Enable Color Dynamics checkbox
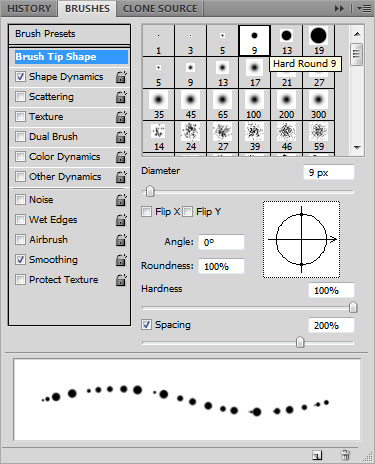 pos(20,157)
